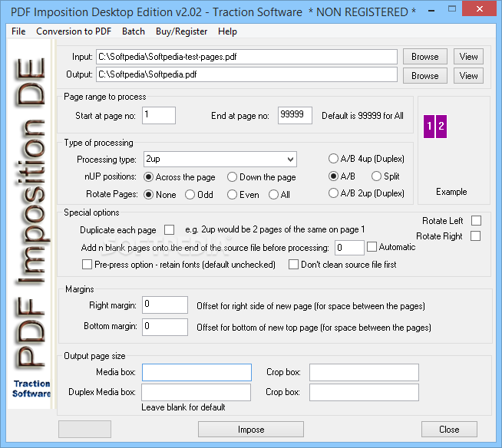Open the File menu
The height and width of the screenshot is (448, 502).
coord(18,31)
